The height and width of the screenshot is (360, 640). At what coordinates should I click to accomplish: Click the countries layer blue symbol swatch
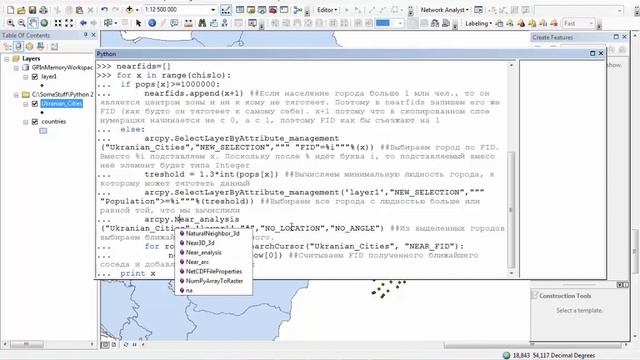(43, 131)
